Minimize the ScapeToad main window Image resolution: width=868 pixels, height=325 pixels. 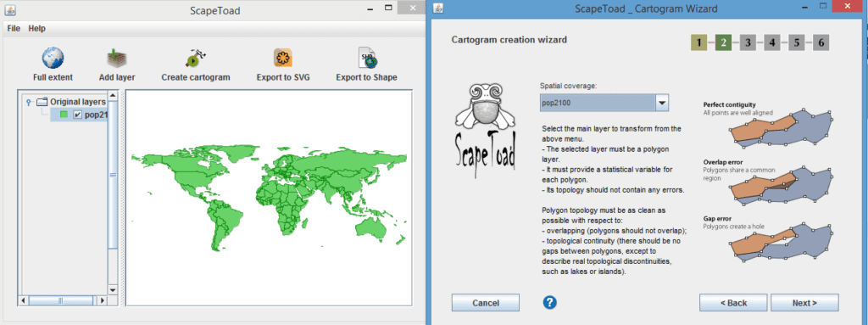tap(370, 8)
